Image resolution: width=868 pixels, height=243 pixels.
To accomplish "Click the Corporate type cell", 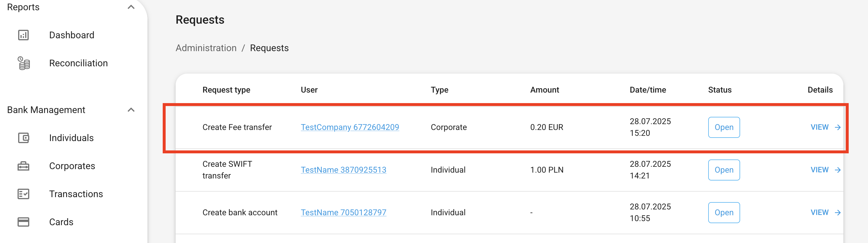I will [449, 127].
